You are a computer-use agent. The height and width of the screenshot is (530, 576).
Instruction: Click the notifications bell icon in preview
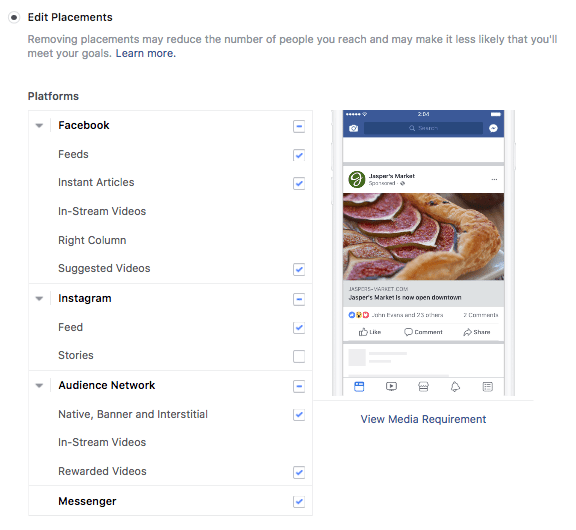coord(456,386)
